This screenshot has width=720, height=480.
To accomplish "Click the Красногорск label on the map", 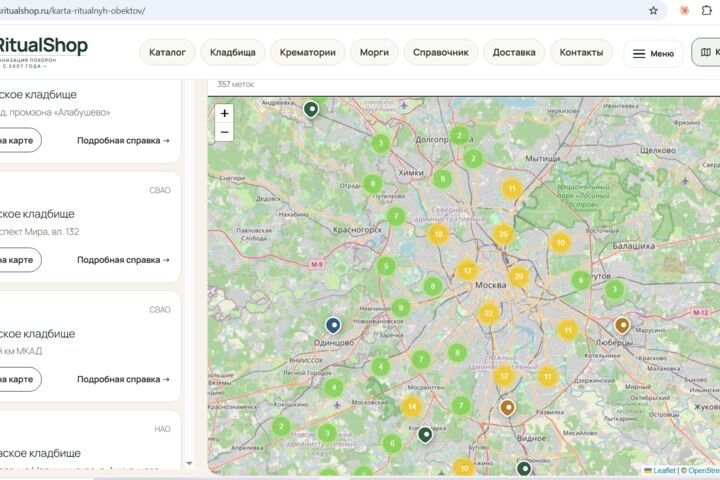I will 357,230.
